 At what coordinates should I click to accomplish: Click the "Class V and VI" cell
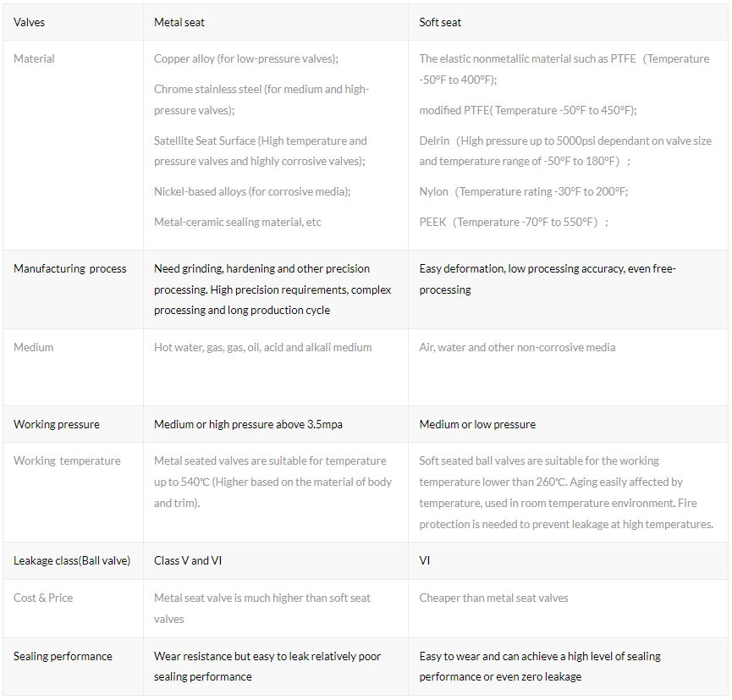point(188,560)
